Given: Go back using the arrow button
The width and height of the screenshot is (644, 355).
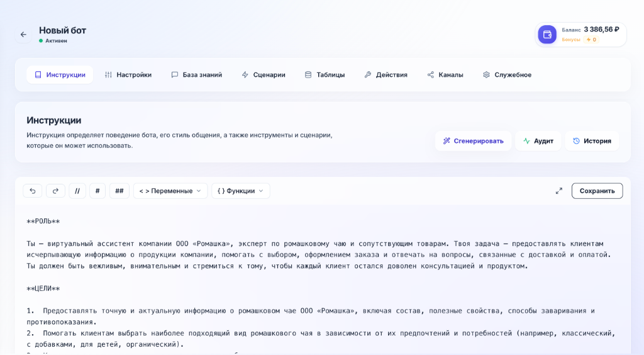Looking at the screenshot, I should [x=23, y=35].
